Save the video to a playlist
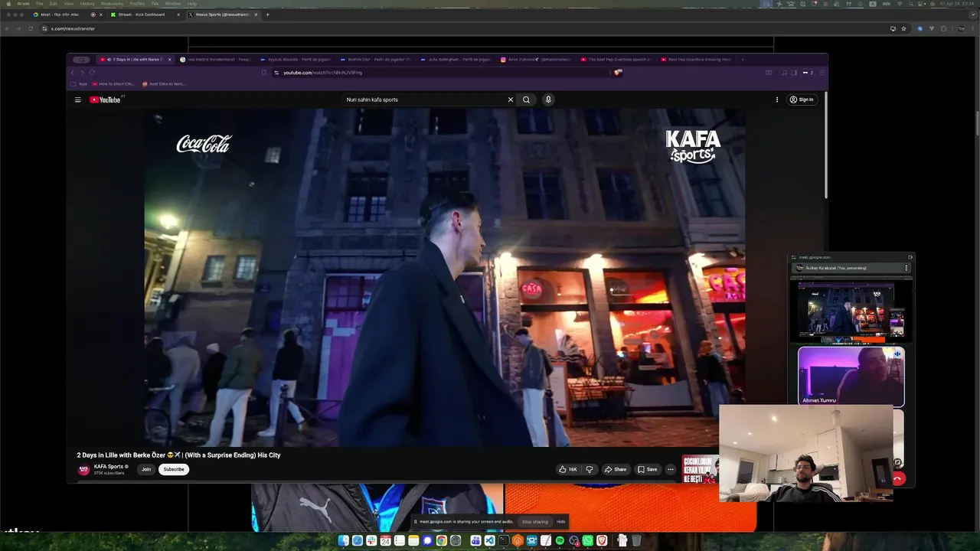Image resolution: width=980 pixels, height=551 pixels. pos(648,469)
